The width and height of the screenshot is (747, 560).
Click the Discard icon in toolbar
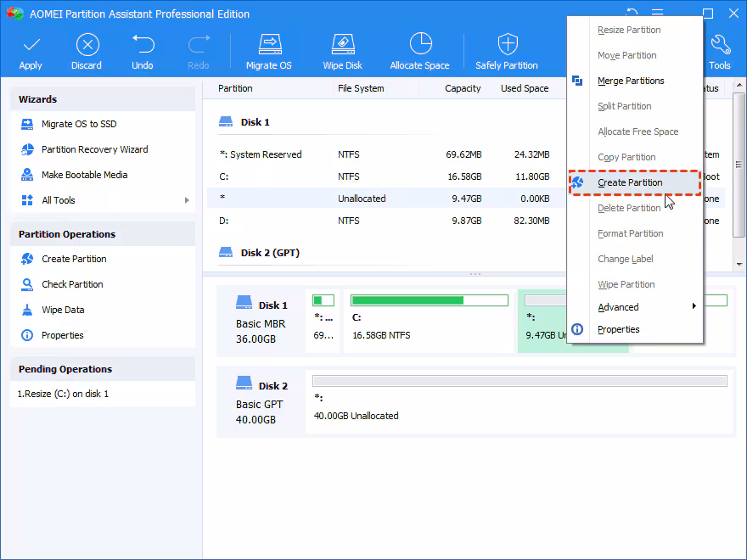[87, 45]
